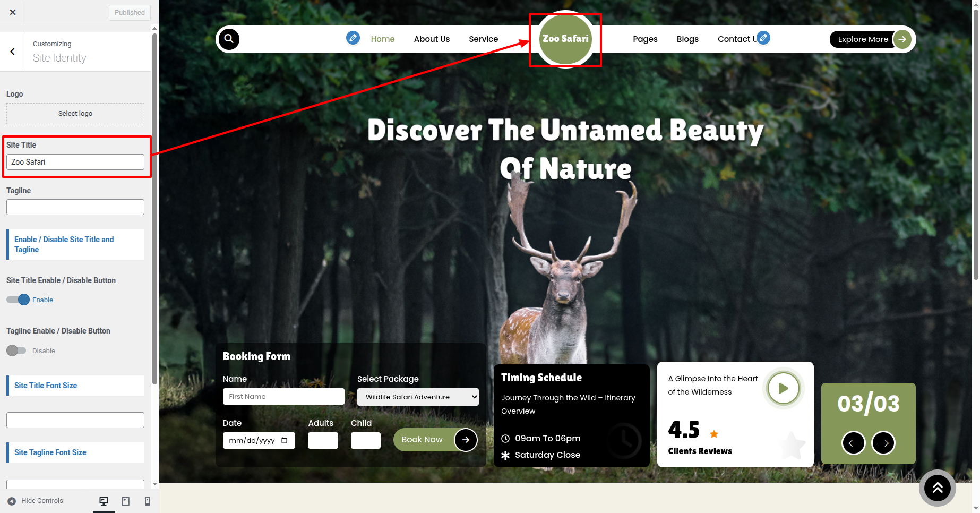Open the Select Package dropdown
This screenshot has width=980, height=513.
[418, 397]
